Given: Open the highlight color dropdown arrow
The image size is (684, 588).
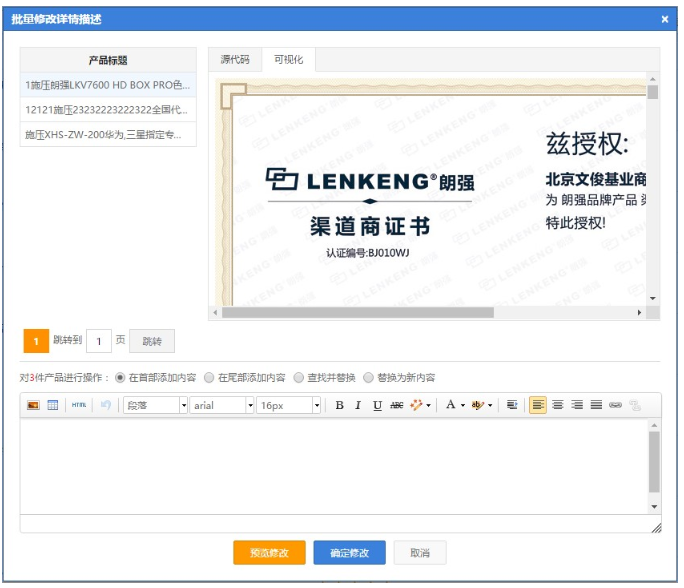Looking at the screenshot, I should [x=490, y=406].
